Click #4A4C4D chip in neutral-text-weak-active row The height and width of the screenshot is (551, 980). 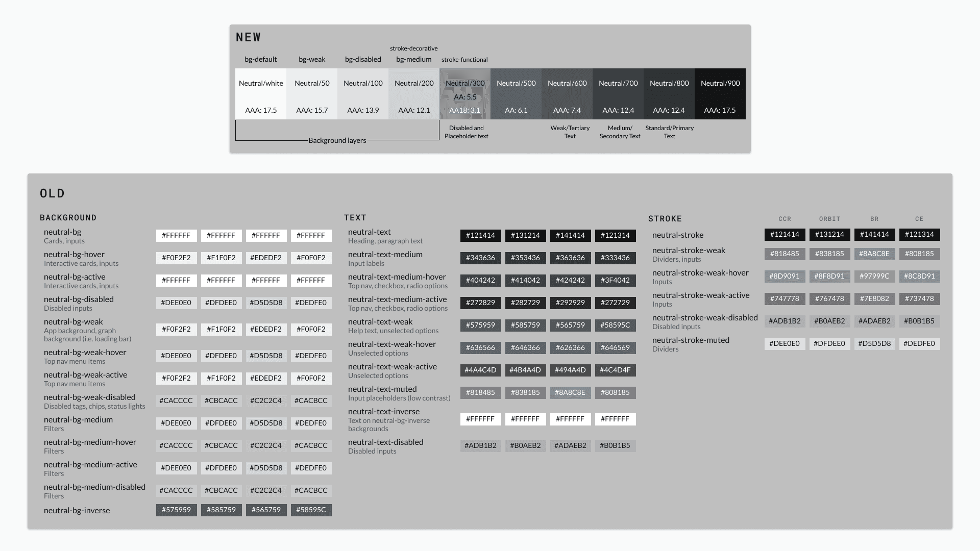481,370
